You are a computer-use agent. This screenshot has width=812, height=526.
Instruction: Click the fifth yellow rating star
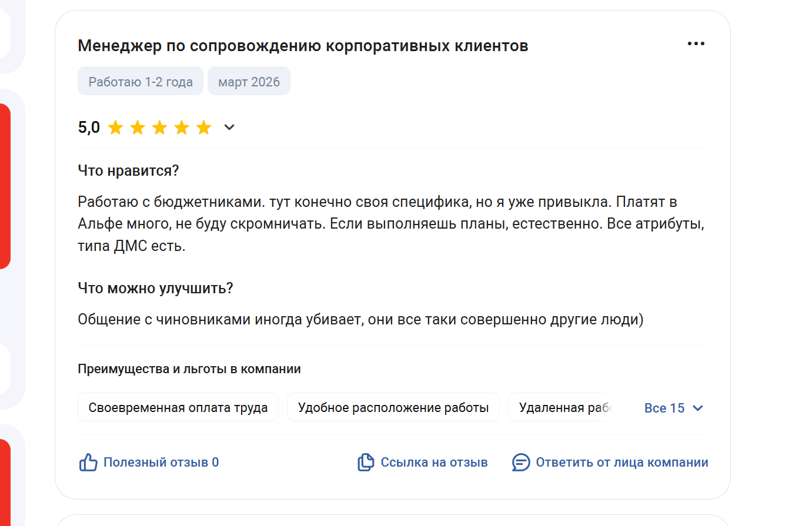[x=204, y=128]
